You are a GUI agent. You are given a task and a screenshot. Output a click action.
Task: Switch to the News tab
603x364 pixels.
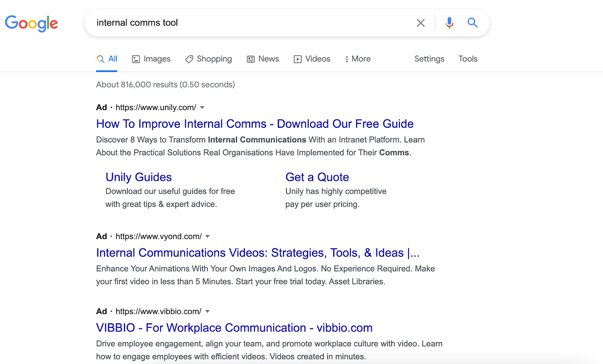[x=263, y=59]
